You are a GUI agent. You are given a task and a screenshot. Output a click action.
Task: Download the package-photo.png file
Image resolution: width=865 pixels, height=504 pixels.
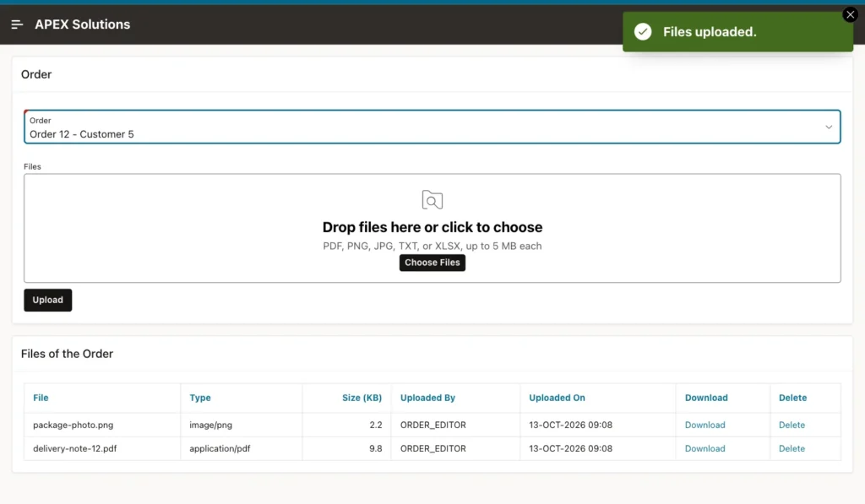pyautogui.click(x=705, y=425)
